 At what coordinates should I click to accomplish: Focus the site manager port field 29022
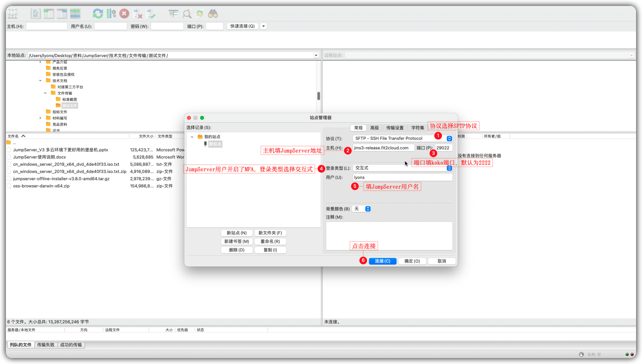click(x=444, y=148)
